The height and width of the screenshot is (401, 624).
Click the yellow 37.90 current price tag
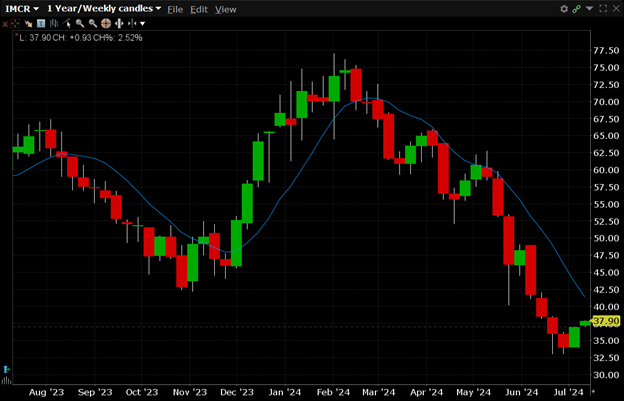[x=606, y=321]
